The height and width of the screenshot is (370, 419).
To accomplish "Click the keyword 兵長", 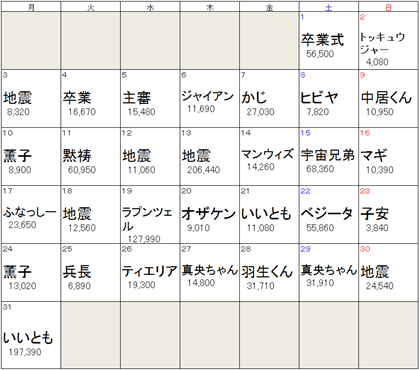I will click(77, 272).
